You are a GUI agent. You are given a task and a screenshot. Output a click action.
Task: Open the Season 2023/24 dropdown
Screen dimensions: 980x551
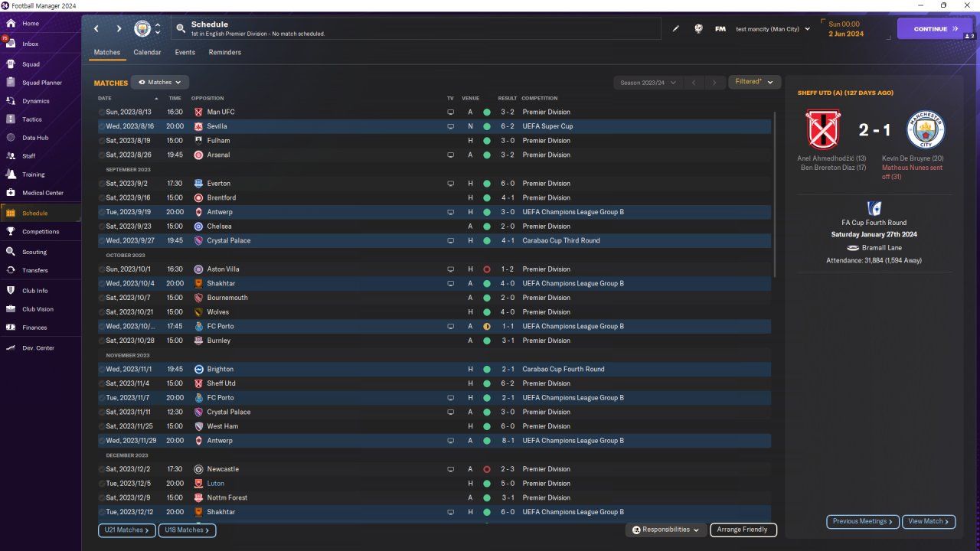pos(647,83)
